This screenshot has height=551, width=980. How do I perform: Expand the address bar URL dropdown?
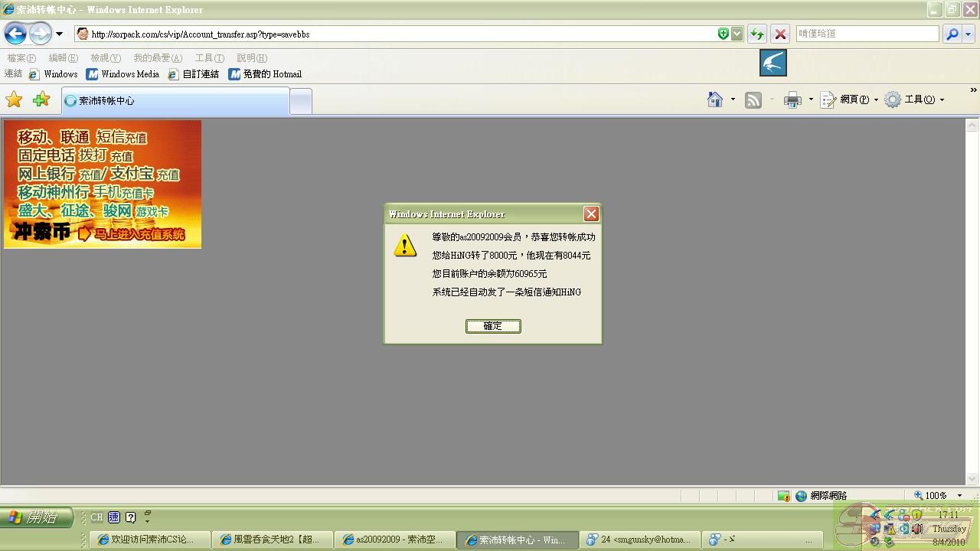(x=737, y=34)
